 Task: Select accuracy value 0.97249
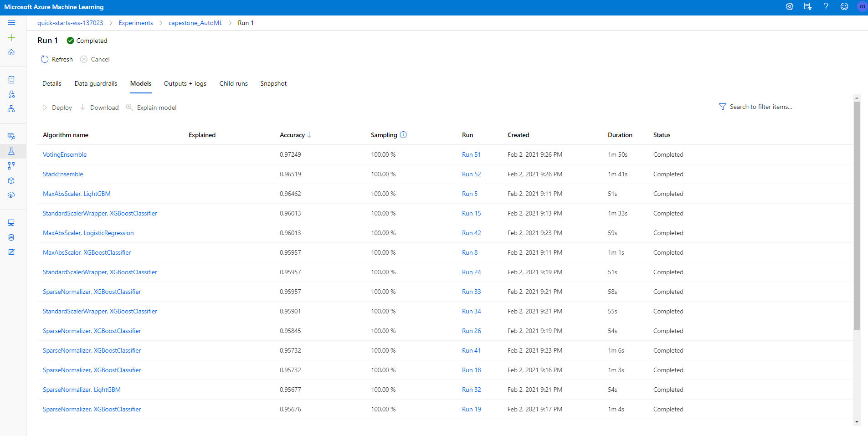pos(290,154)
